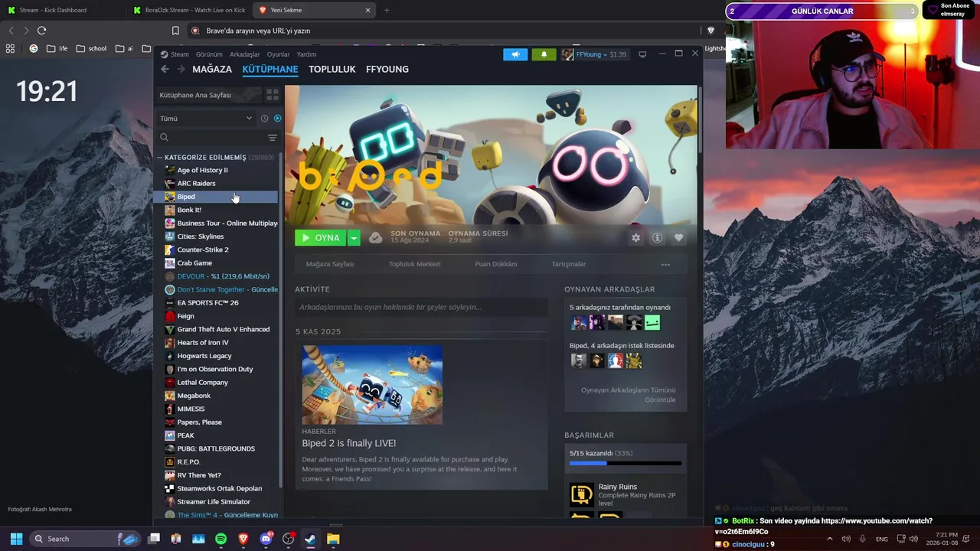This screenshot has height=551, width=980.
Task: Toggle ready-to-play games filter icon
Action: pos(277,119)
